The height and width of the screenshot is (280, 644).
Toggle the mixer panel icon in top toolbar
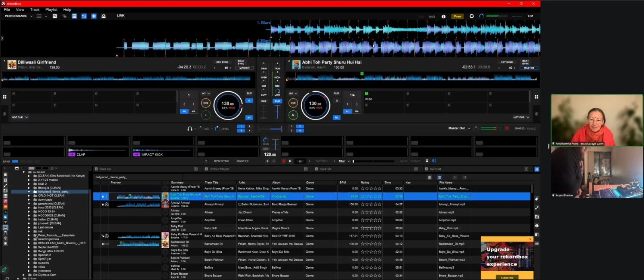[x=84, y=16]
